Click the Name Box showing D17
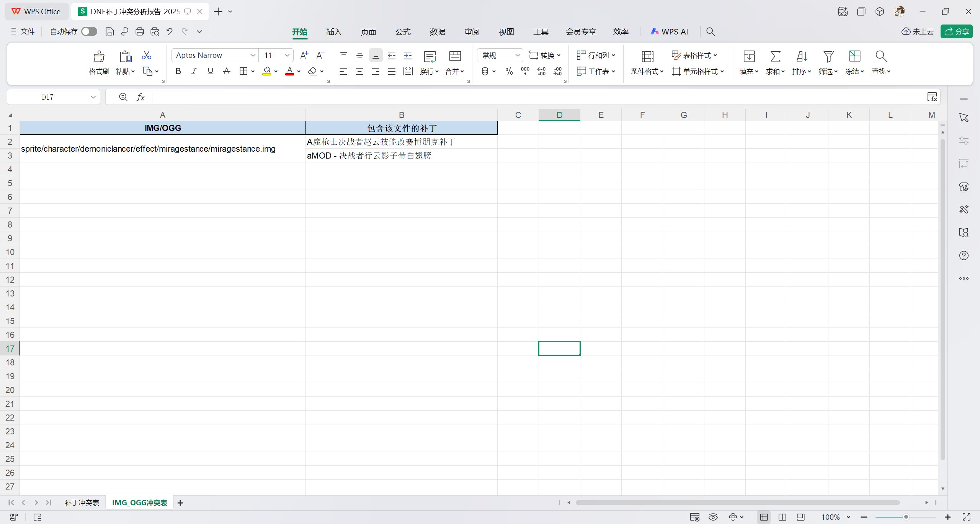The height and width of the screenshot is (524, 980). pos(48,97)
